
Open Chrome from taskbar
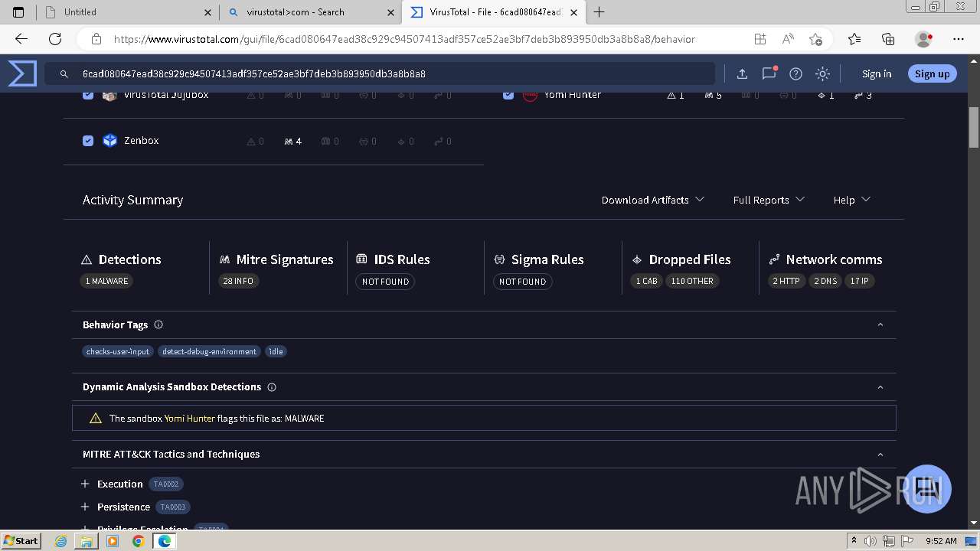tap(138, 541)
